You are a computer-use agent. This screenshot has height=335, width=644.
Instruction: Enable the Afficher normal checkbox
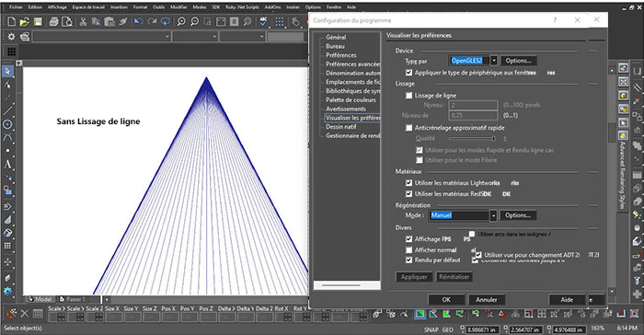pos(408,250)
